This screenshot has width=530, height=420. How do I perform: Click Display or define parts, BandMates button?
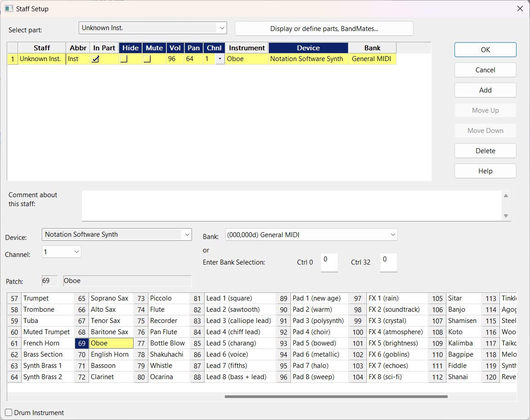[324, 28]
